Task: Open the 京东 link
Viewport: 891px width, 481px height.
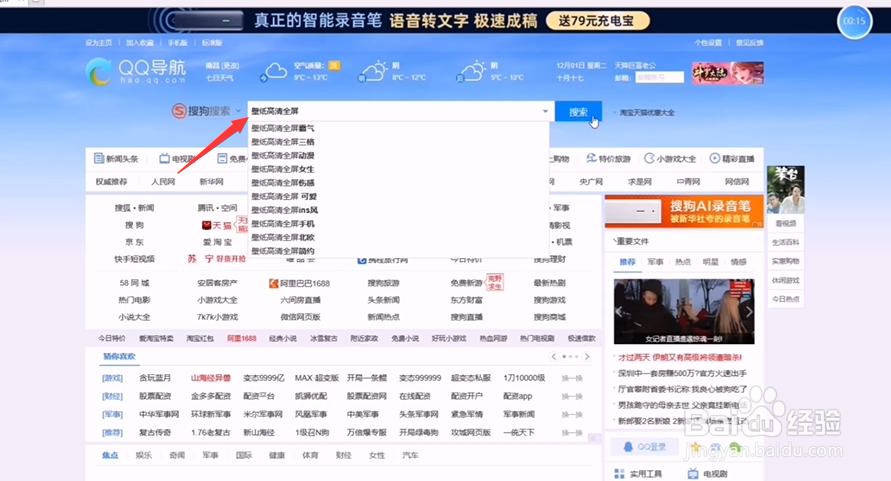Action: [134, 242]
